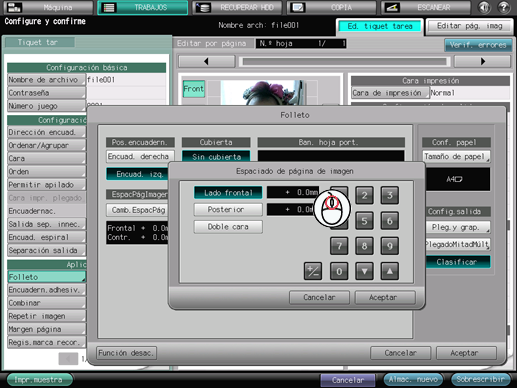Switch to the TRABAJOS tab
The width and height of the screenshot is (517, 388).
143,8
